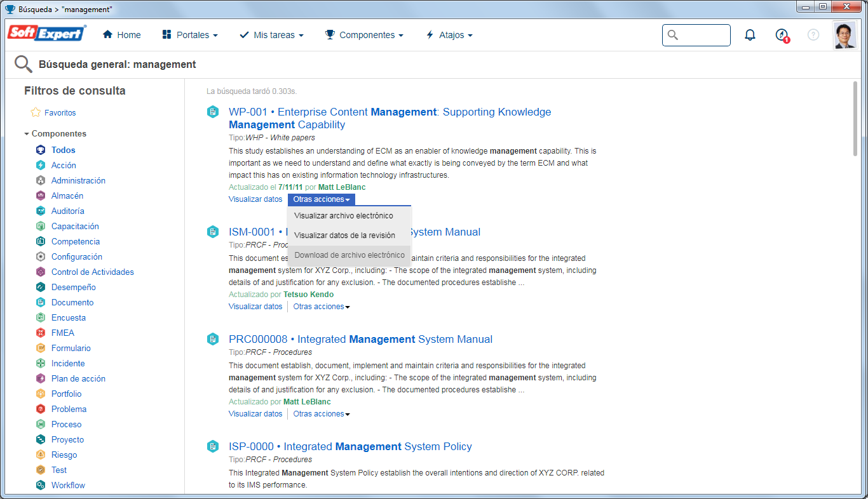The image size is (868, 499).
Task: Click the Formulario component icon
Action: 41,348
